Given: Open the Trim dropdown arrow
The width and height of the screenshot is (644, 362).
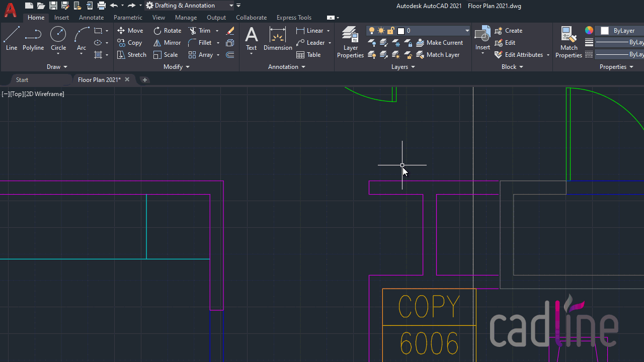Looking at the screenshot, I should (217, 31).
